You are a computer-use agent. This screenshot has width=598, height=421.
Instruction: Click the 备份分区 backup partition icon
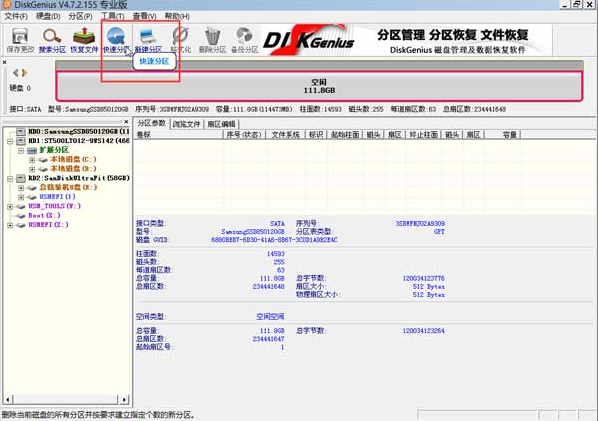[245, 40]
